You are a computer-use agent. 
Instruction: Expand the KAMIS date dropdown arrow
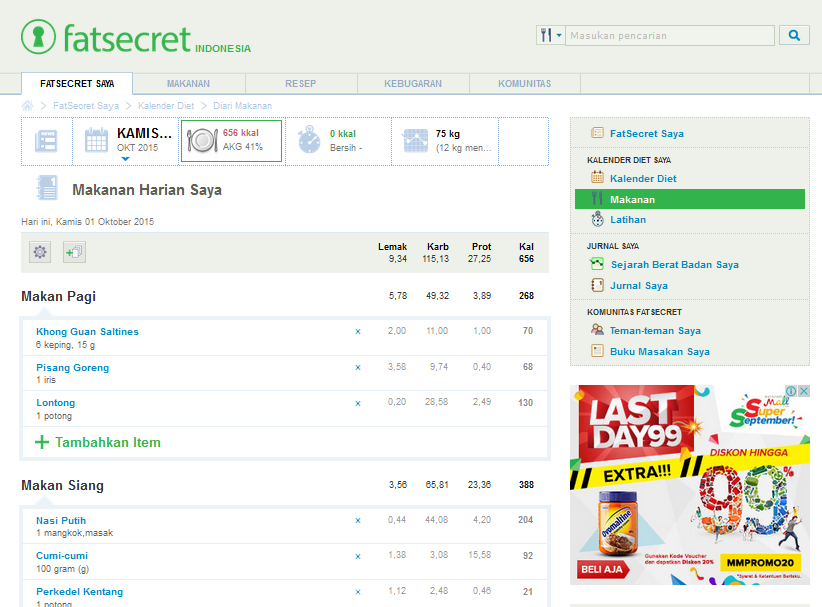point(125,159)
